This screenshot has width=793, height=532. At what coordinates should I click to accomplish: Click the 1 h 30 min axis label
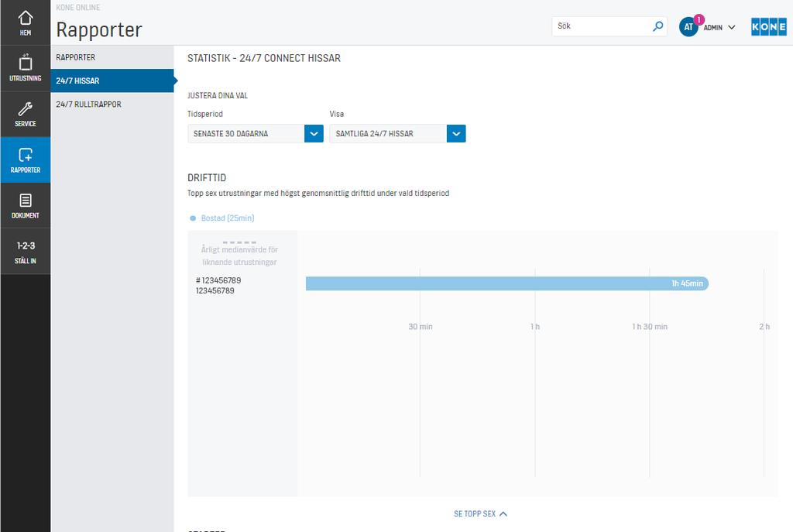650,327
